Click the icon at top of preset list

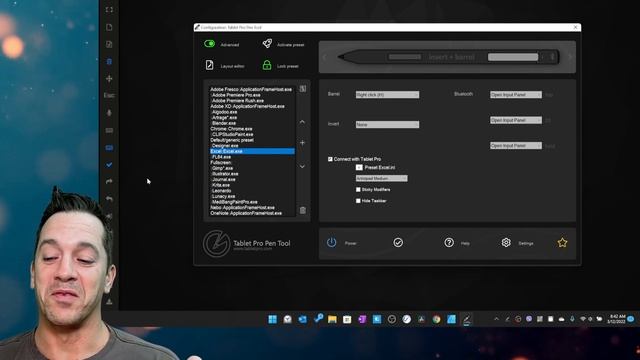[302, 89]
